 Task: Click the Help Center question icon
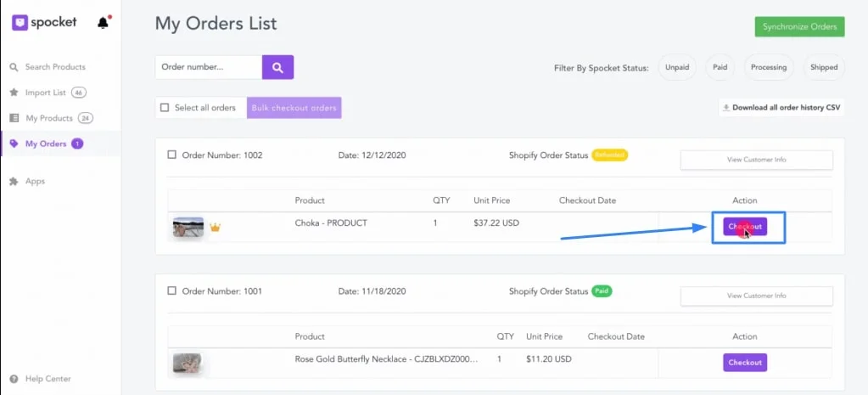pyautogui.click(x=14, y=379)
